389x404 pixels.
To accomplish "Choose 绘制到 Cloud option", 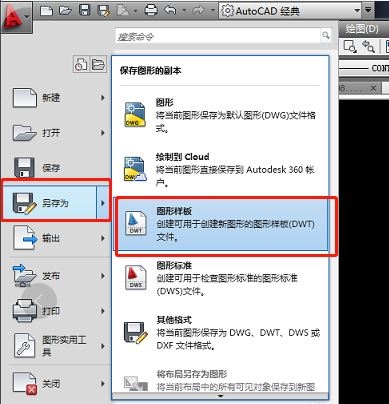I will pos(220,169).
